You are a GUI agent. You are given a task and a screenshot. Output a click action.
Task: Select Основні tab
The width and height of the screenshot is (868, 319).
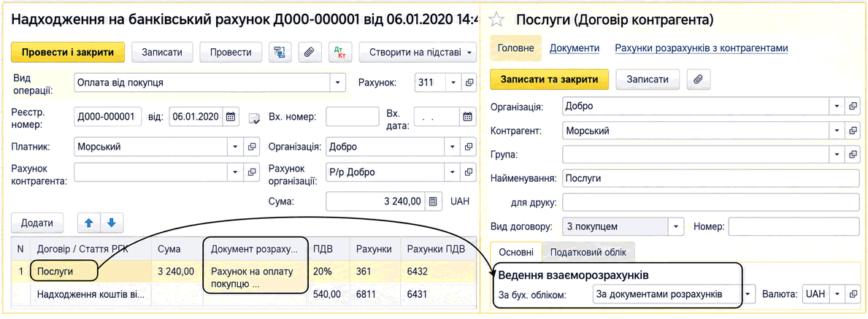click(x=516, y=253)
